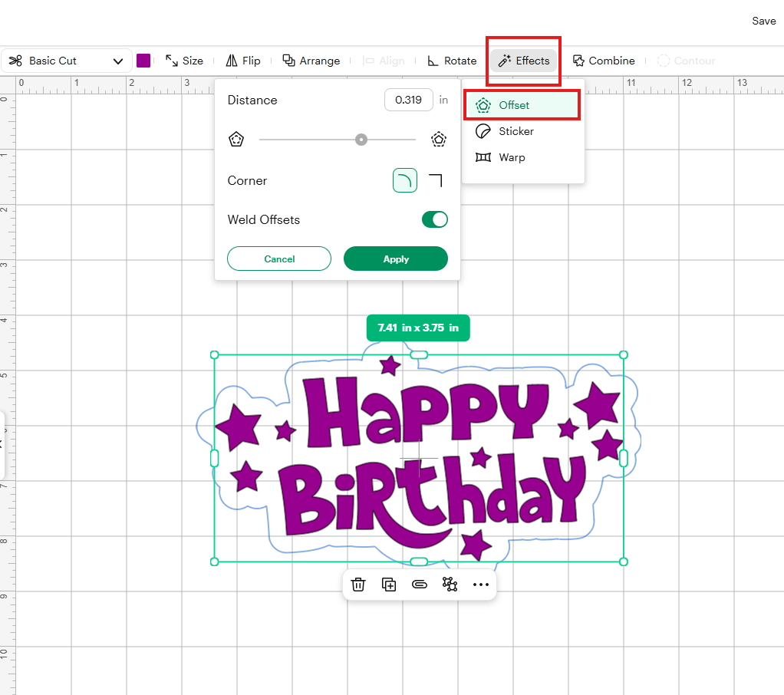Select the rounded corner option
The image size is (784, 695).
click(405, 180)
